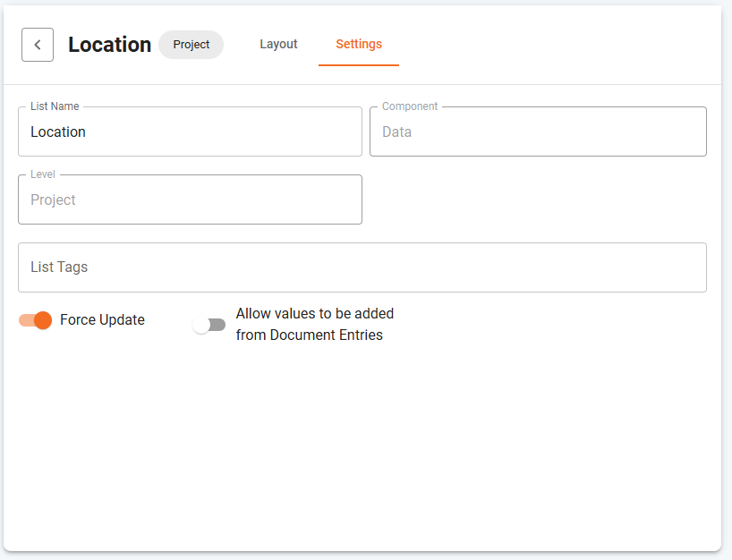
Task: Click the Allow values to be added label
Action: coord(315,325)
